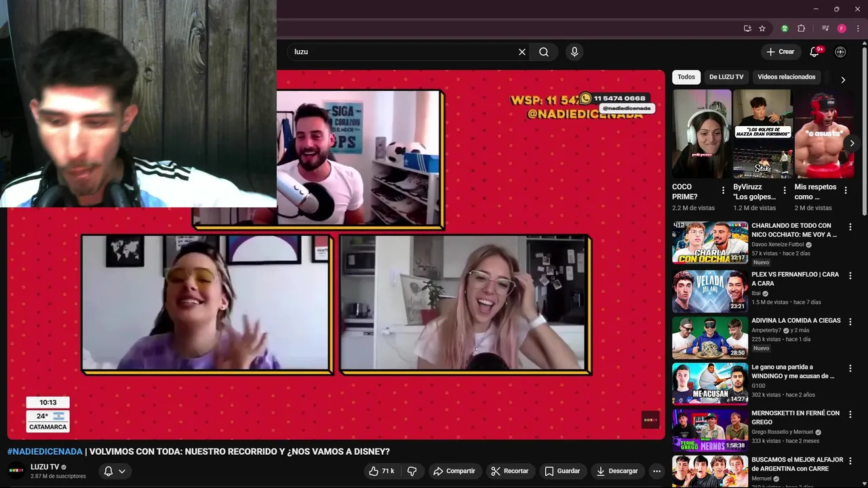Bookmark this page with the star icon
This screenshot has height=488, width=868.
[x=762, y=28]
